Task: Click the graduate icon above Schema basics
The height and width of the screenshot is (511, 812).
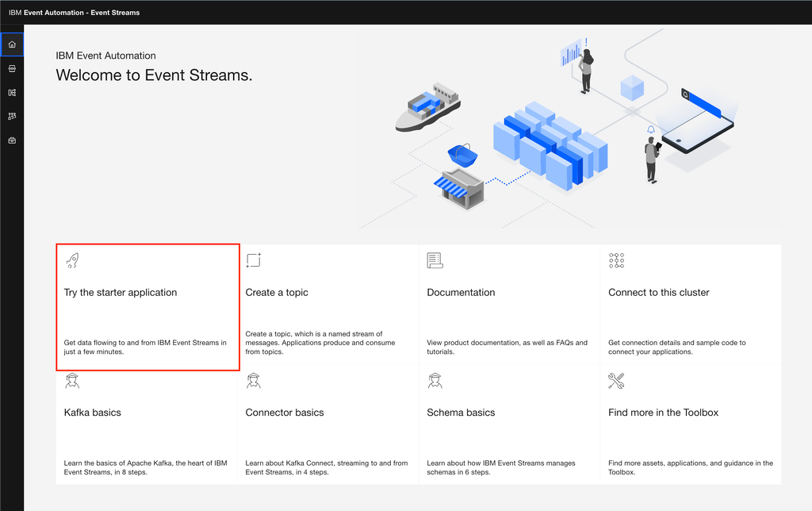Action: 435,380
